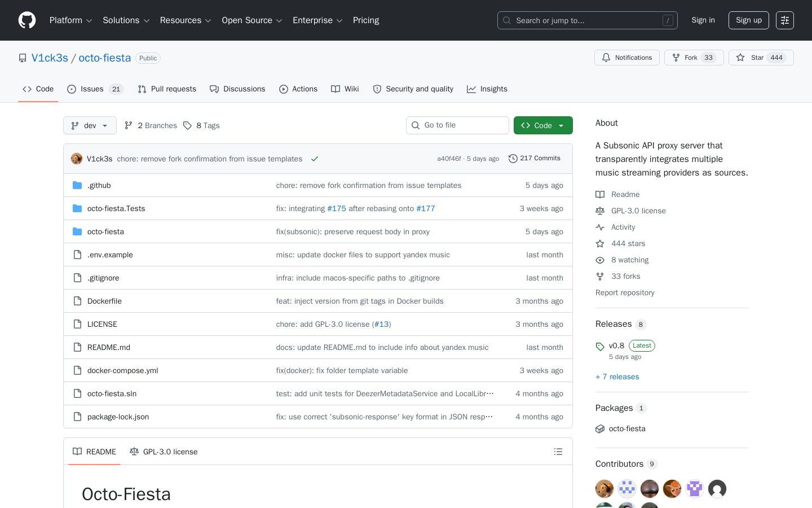Open the 444 stars link

click(620, 243)
